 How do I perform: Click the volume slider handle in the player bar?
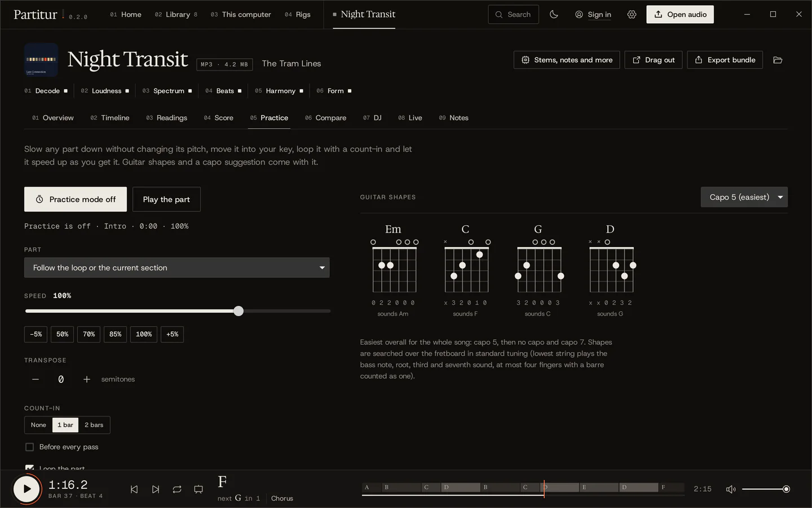786,489
